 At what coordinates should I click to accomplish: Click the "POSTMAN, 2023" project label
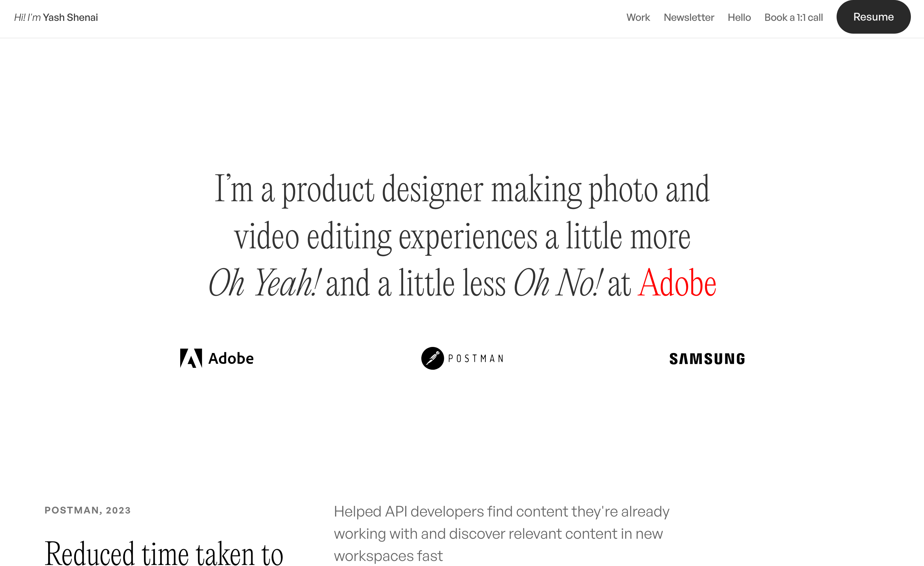[88, 510]
